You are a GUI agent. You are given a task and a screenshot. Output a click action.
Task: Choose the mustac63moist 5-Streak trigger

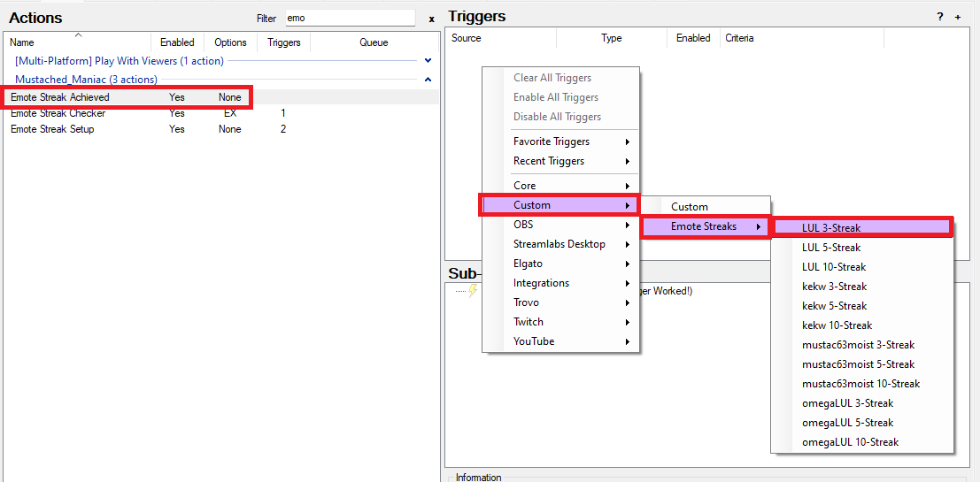coord(862,364)
